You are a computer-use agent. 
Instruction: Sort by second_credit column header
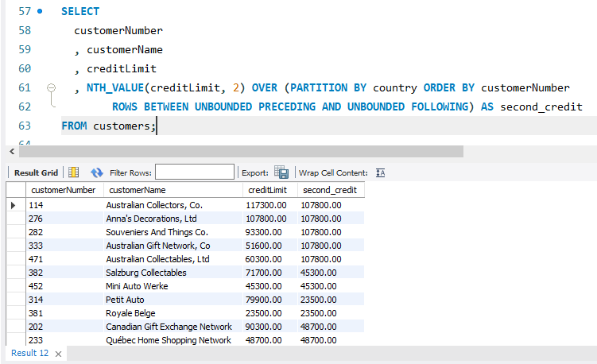(331, 190)
